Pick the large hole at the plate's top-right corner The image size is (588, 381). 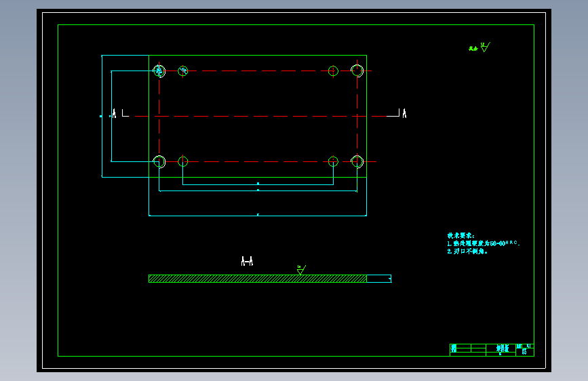[x=357, y=71]
